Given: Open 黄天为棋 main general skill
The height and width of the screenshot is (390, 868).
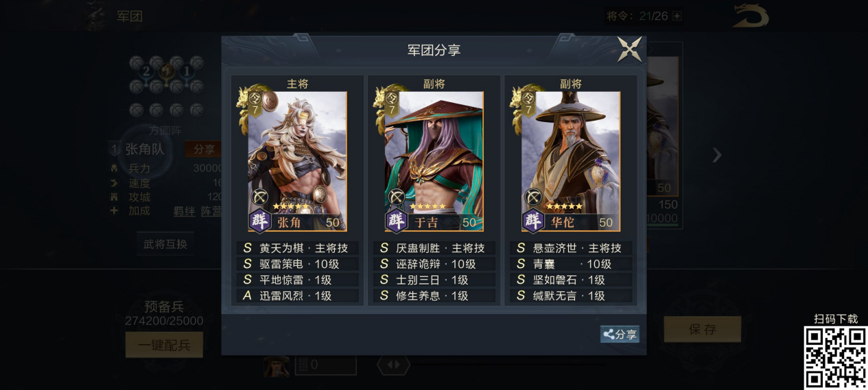Looking at the screenshot, I should click(297, 248).
